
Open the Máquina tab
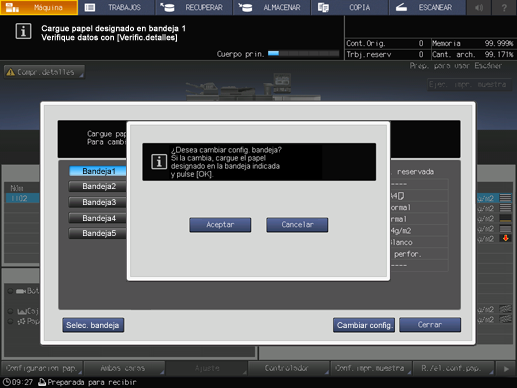39,7
